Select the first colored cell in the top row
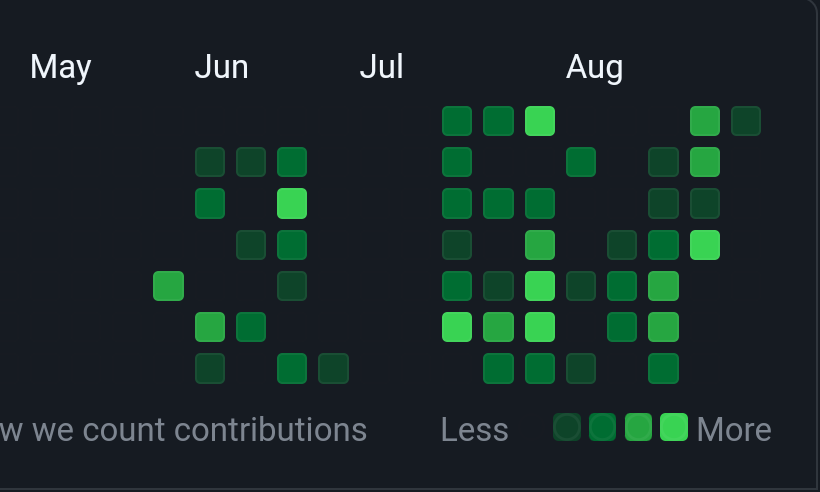The width and height of the screenshot is (820, 492). (457, 121)
